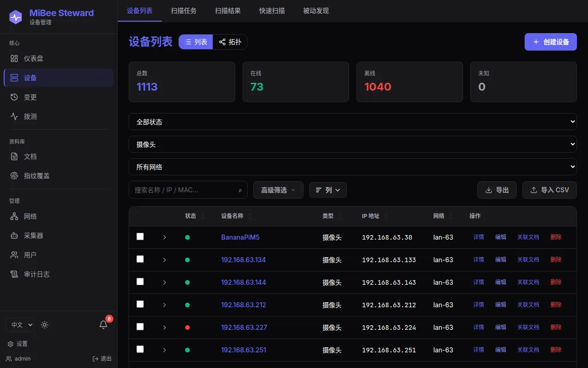Click the 创建设备 button
Viewport: 588px width, 368px height.
pos(551,42)
